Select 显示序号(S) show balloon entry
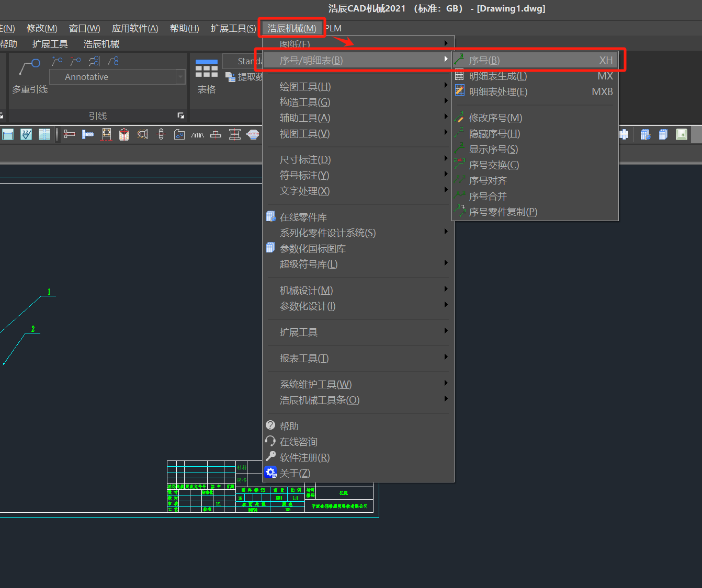Image resolution: width=702 pixels, height=588 pixels. coord(535,149)
